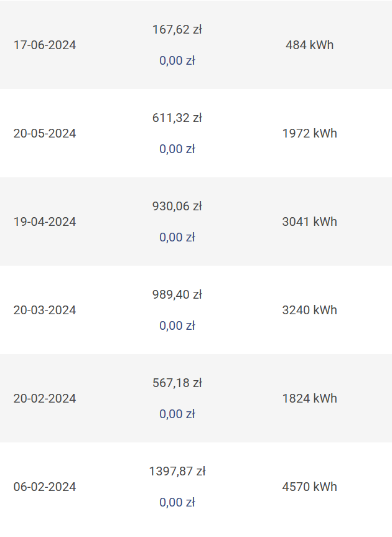Select the 20-05-2024 date entry

click(x=45, y=134)
